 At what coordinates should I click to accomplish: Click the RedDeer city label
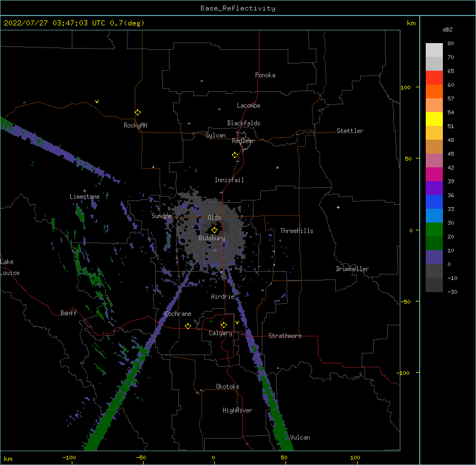[x=243, y=141]
